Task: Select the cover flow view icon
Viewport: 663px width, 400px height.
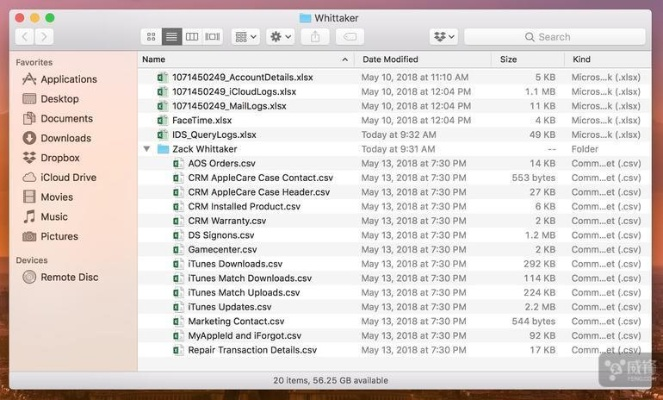Action: pyautogui.click(x=212, y=37)
